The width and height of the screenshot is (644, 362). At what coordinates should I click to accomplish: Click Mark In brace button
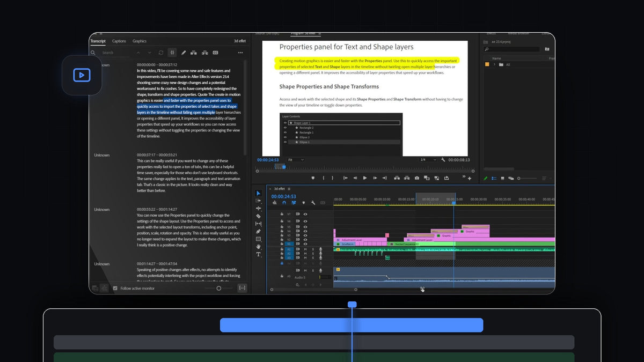[324, 178]
